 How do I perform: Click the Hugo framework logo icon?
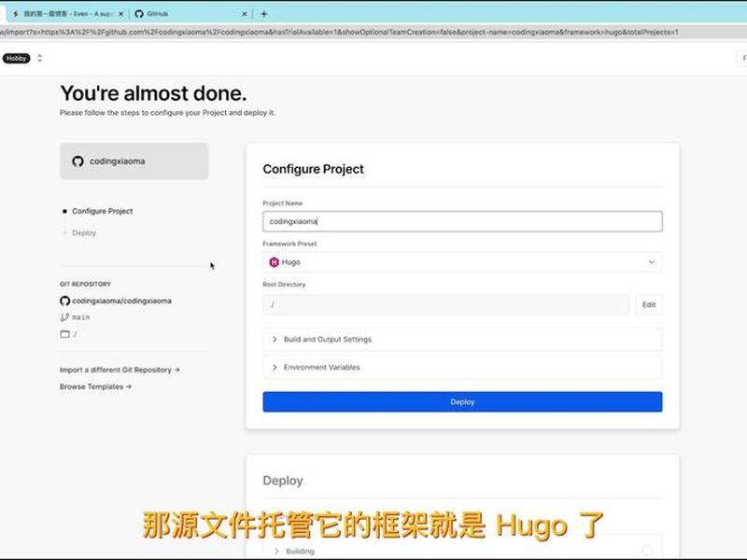click(x=274, y=262)
